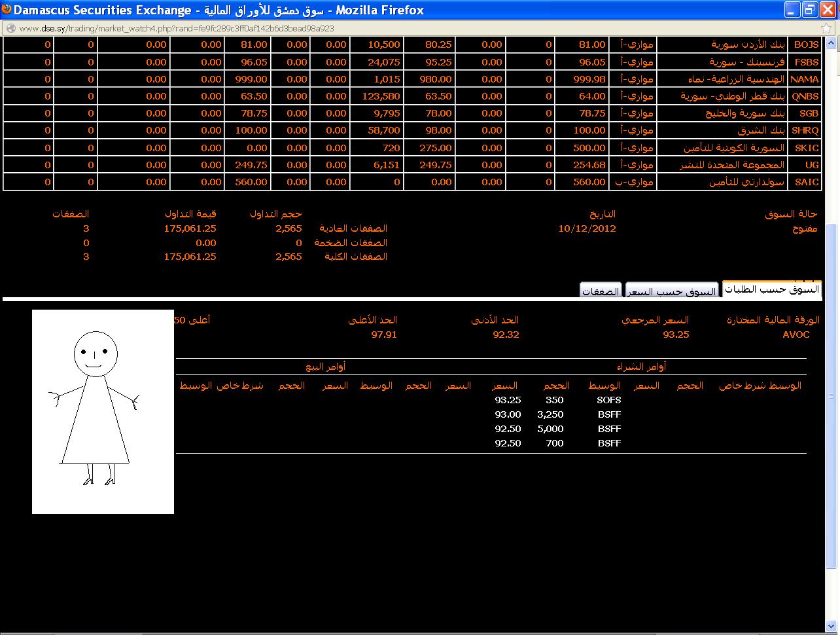
Task: Click the الصفقات الضخمة summary row label
Action: click(351, 243)
